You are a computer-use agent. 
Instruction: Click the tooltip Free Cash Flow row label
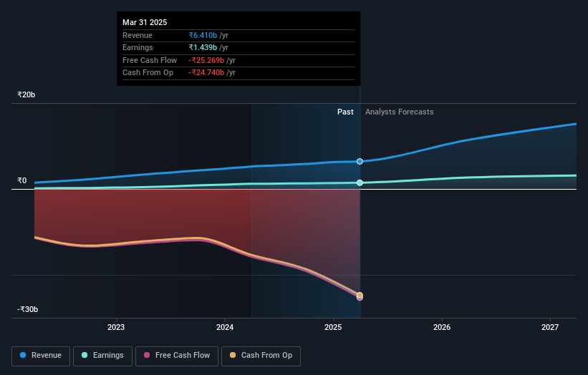click(x=150, y=60)
